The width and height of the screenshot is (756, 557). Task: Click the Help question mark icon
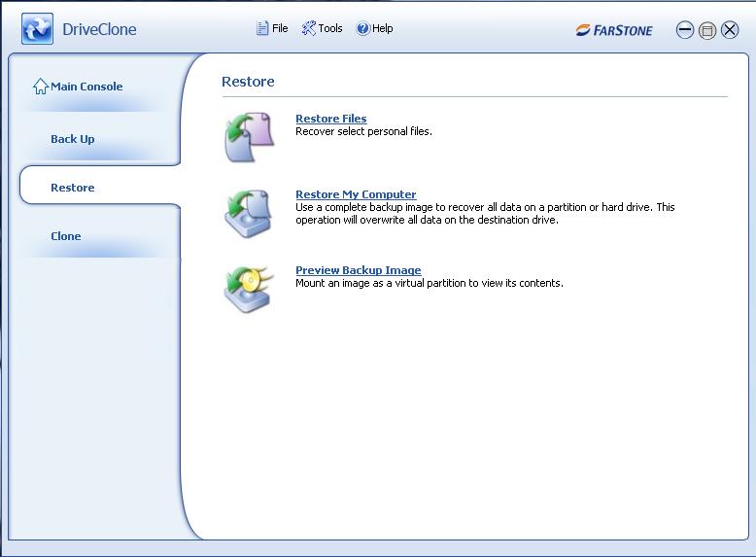pos(363,28)
